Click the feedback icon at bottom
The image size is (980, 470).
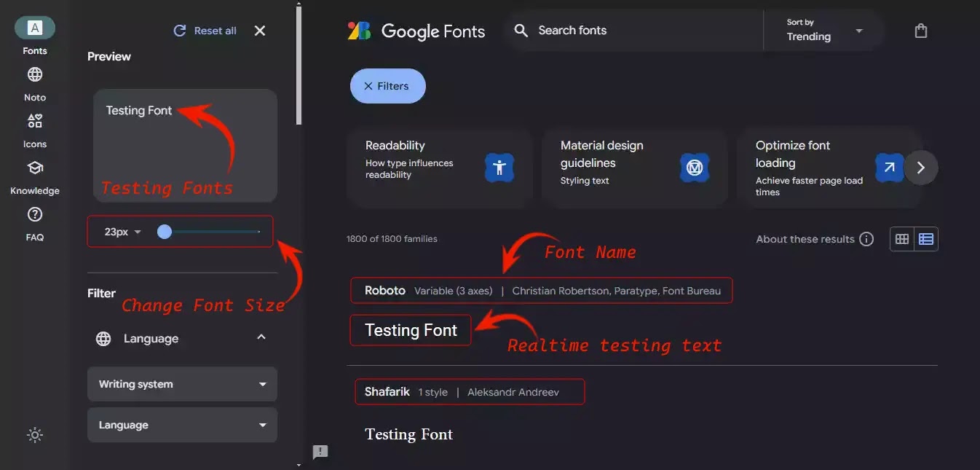coord(320,452)
